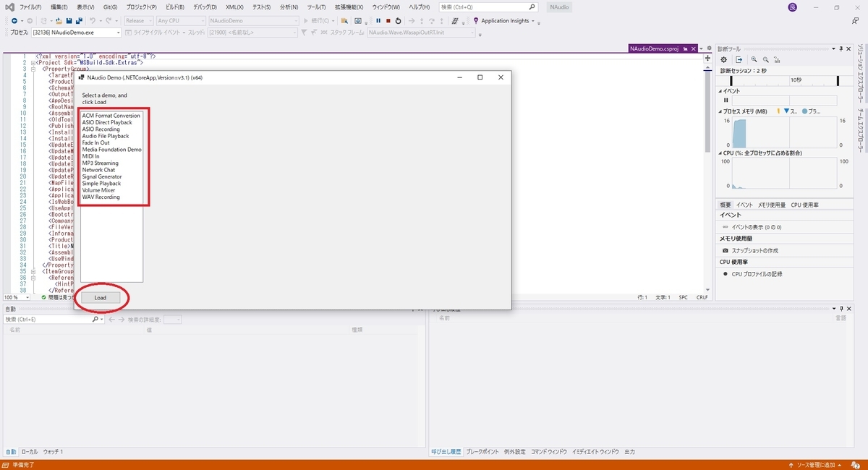The width and height of the screenshot is (868, 470).
Task: Click ソース管理に追加 in status bar
Action: pyautogui.click(x=814, y=464)
